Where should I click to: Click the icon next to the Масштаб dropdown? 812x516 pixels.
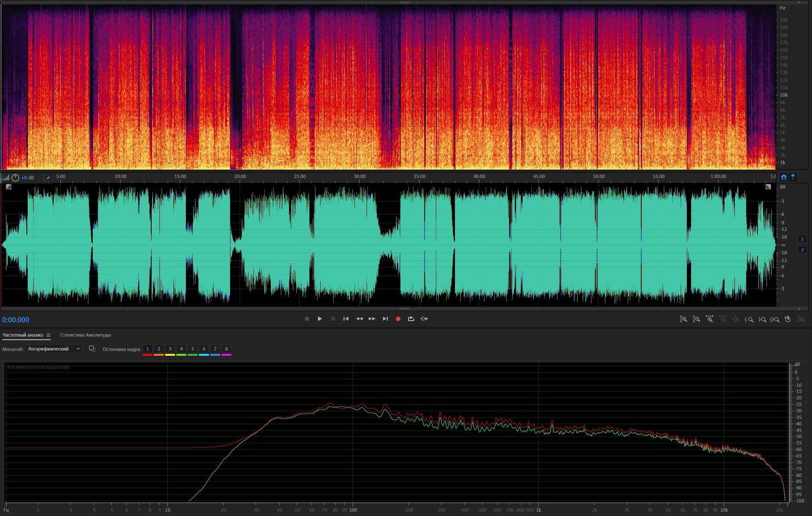pyautogui.click(x=92, y=349)
